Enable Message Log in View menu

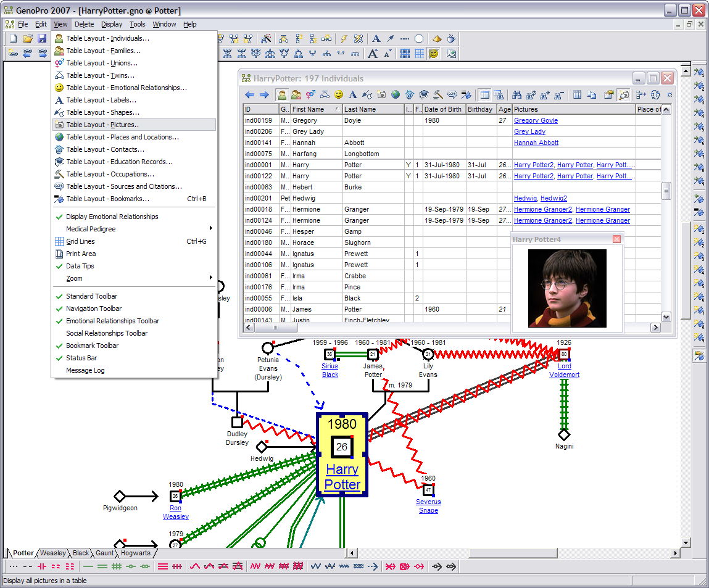coord(134,370)
